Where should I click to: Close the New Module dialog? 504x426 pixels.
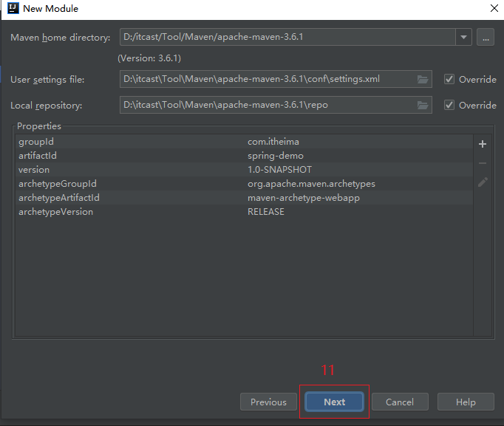click(x=493, y=9)
